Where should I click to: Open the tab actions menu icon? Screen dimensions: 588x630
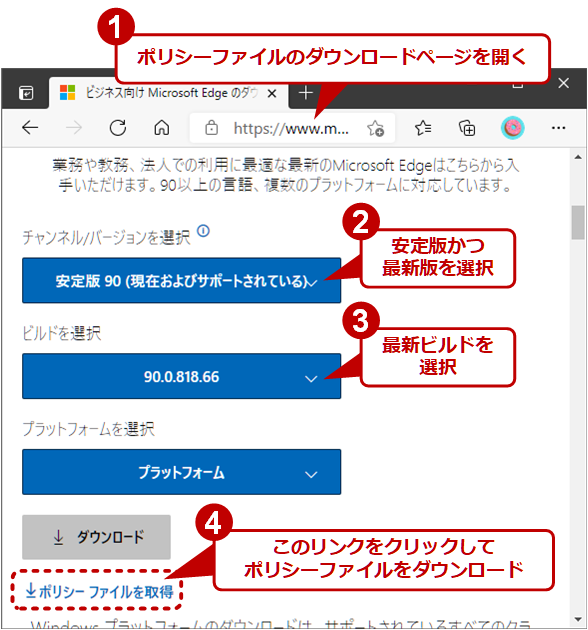coord(26,93)
